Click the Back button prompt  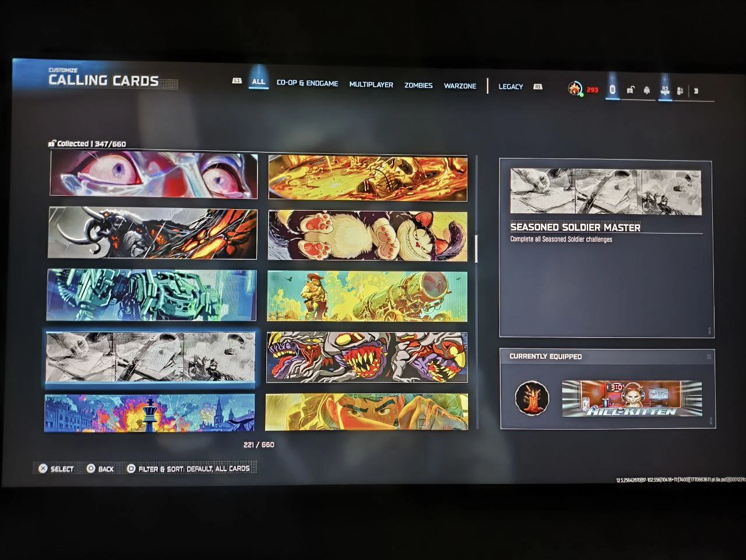(x=100, y=469)
